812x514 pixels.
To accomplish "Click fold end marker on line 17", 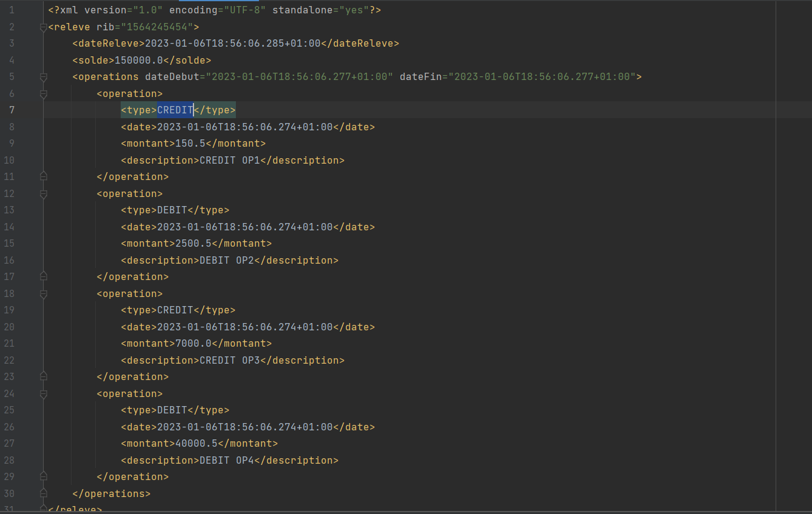I will click(43, 276).
